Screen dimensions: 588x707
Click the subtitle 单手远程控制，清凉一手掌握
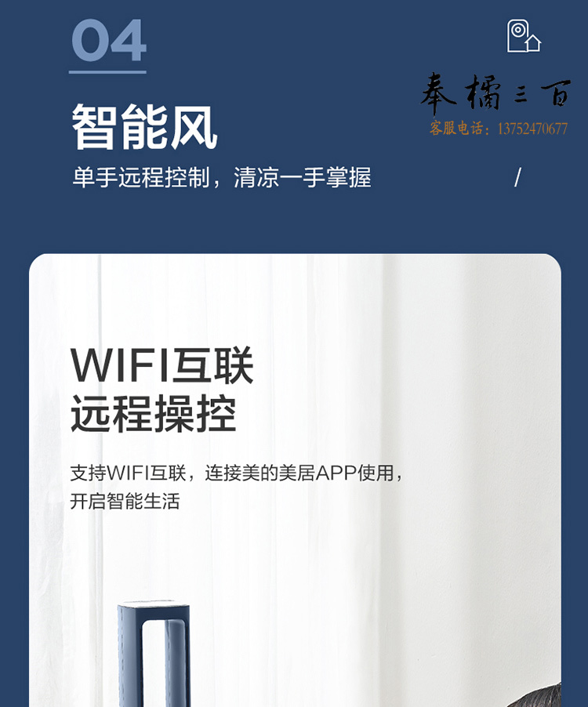pyautogui.click(x=221, y=177)
